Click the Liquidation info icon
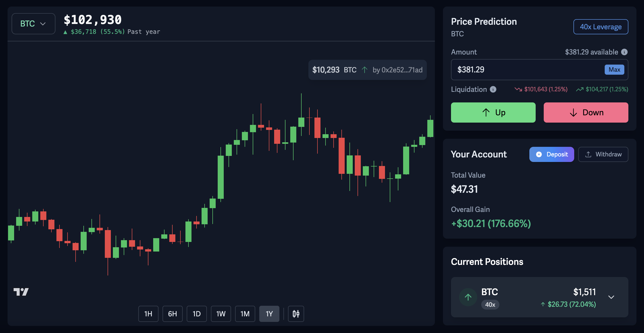Image resolution: width=644 pixels, height=333 pixels. 493,89
